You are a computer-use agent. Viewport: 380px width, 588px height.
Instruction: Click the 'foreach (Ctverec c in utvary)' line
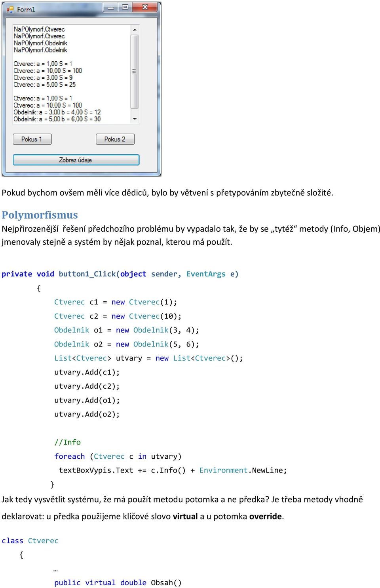pyautogui.click(x=118, y=456)
